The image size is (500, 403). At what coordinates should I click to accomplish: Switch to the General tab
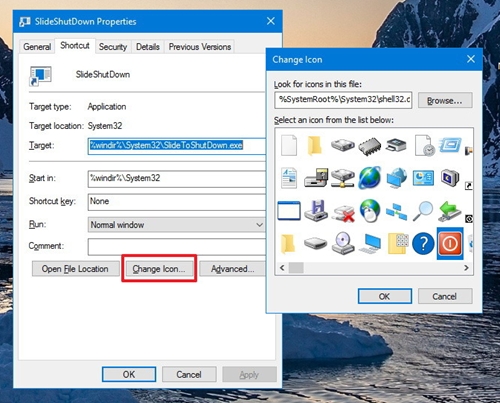[37, 47]
